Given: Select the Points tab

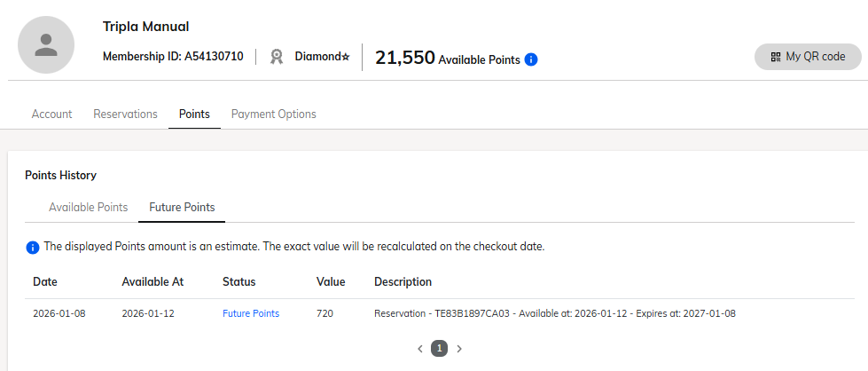Looking at the screenshot, I should tap(194, 114).
